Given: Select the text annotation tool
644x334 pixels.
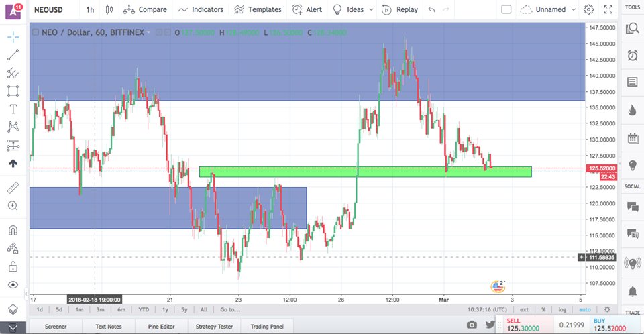Looking at the screenshot, I should coord(13,109).
